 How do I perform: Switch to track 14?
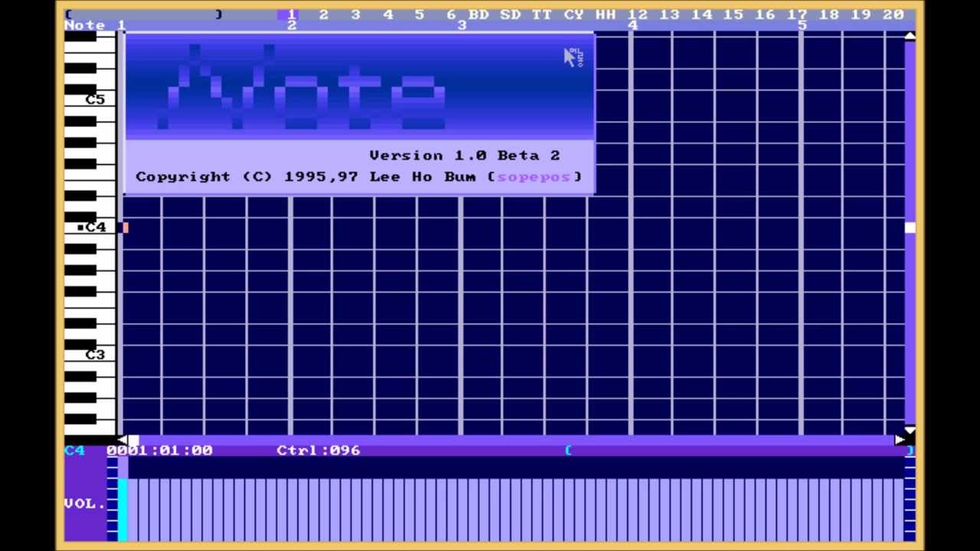point(702,14)
